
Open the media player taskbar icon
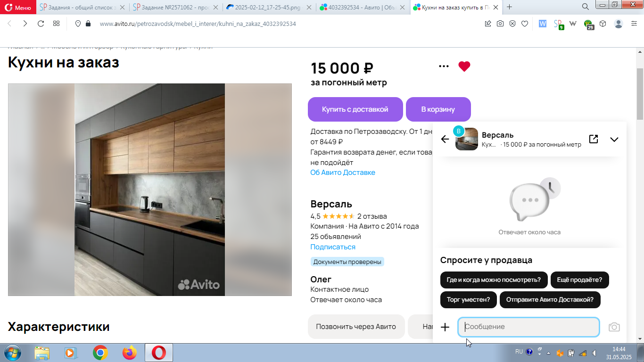pos(70,353)
